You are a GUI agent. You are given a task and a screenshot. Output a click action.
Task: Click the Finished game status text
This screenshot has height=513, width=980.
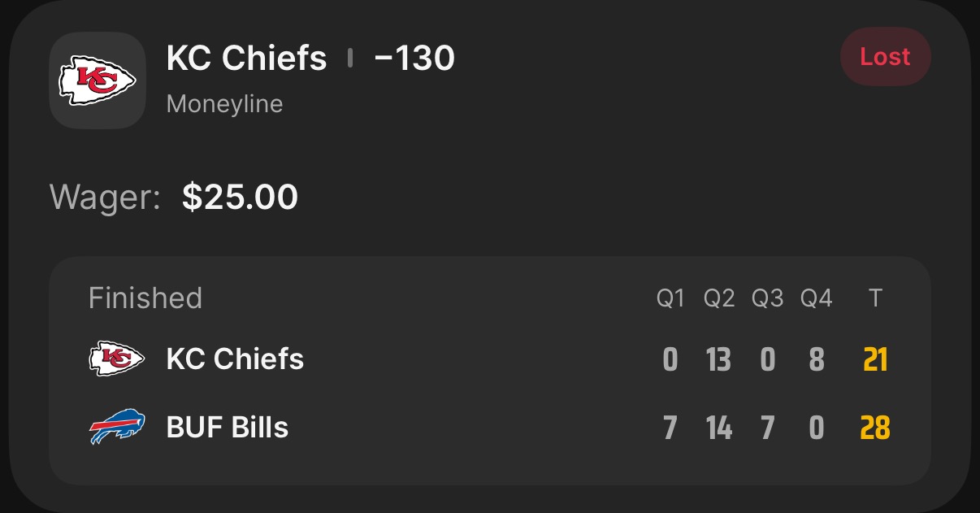pyautogui.click(x=145, y=298)
